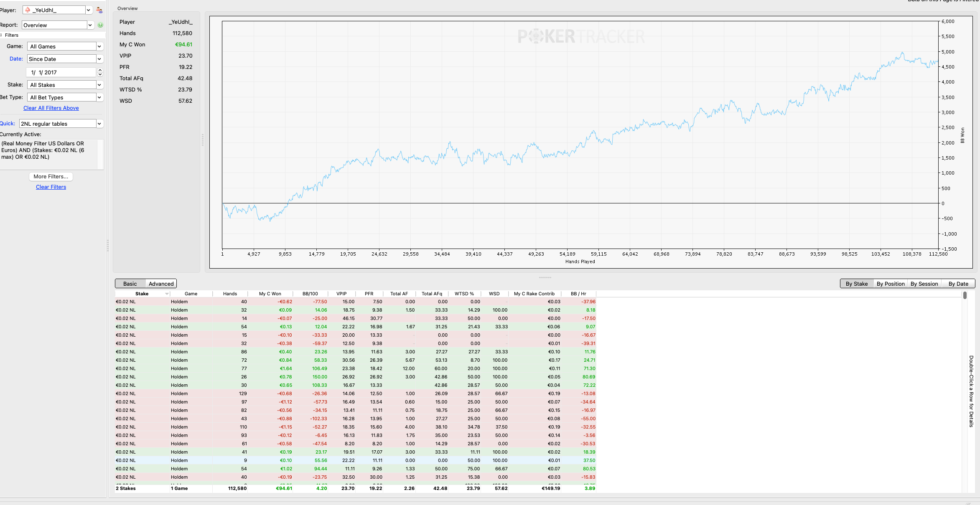The width and height of the screenshot is (980, 505).
Task: Click the stats table vertical scrollbar handle
Action: coord(965,296)
